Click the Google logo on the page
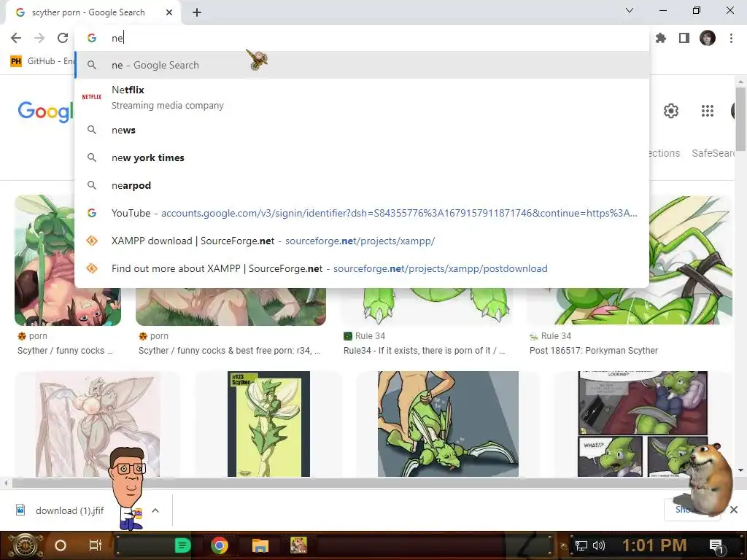747x560 pixels. point(46,112)
